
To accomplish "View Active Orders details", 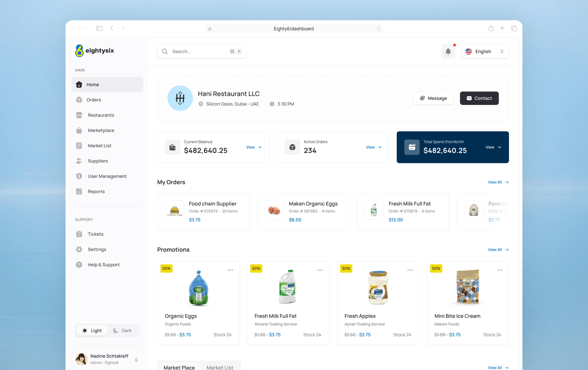I will pyautogui.click(x=374, y=147).
